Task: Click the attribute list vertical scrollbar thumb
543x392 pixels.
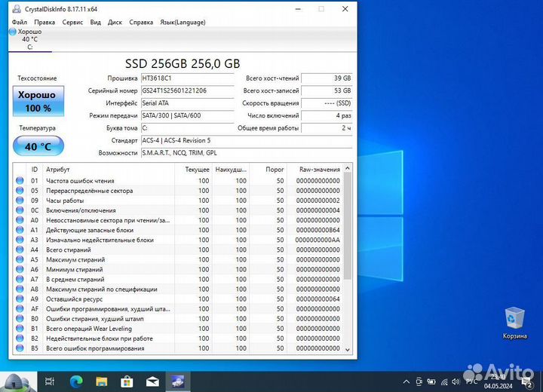Action: point(348,226)
